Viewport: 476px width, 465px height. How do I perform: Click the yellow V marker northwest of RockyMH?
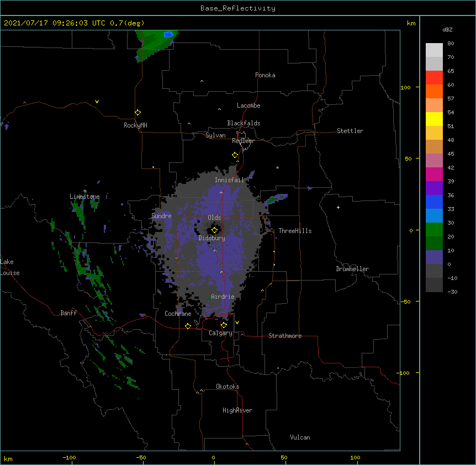(x=97, y=102)
